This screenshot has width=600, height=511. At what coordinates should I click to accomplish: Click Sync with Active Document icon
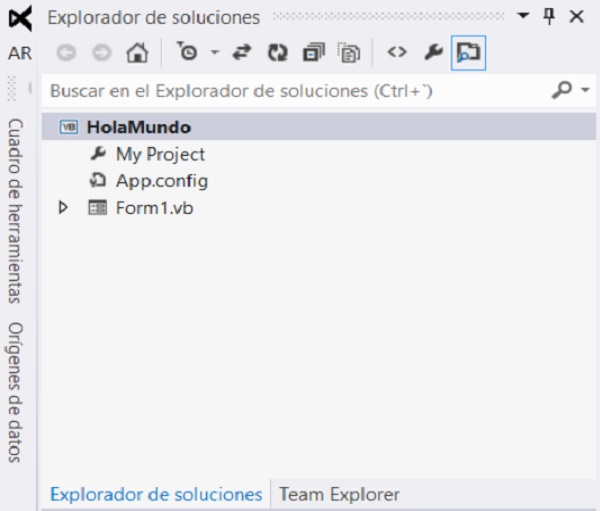[x=242, y=52]
